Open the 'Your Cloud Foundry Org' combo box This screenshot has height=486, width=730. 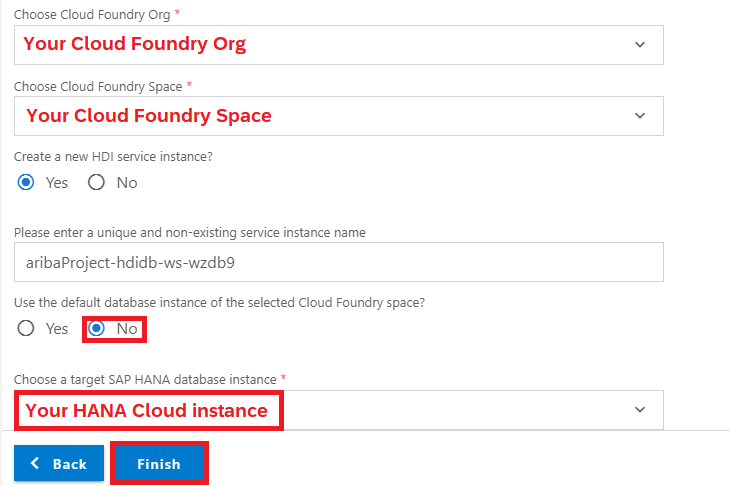pos(338,45)
